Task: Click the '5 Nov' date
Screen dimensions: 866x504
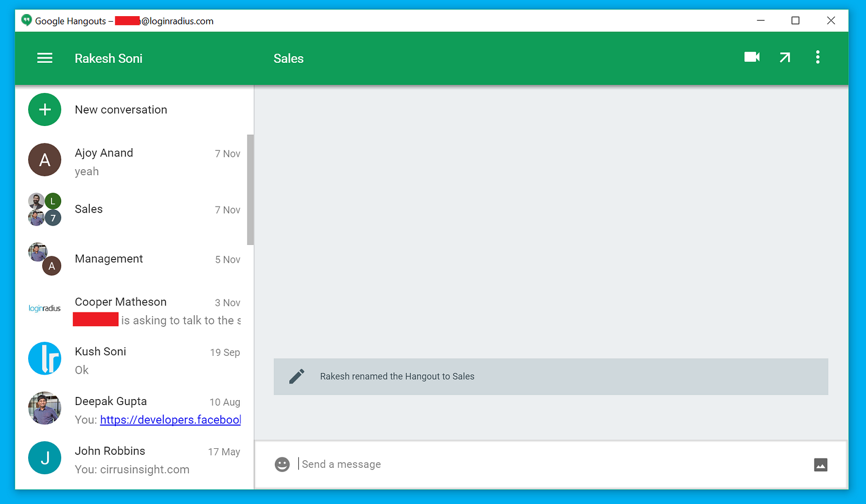Action: 228,260
